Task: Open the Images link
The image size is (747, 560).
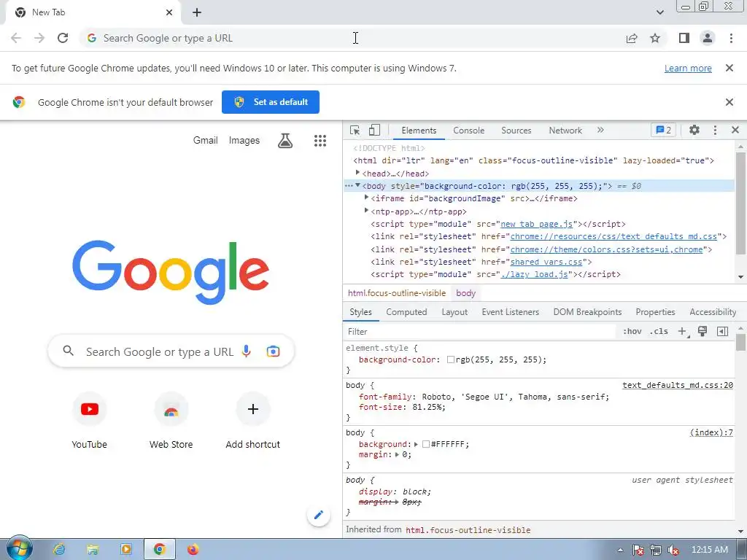Action: click(244, 141)
